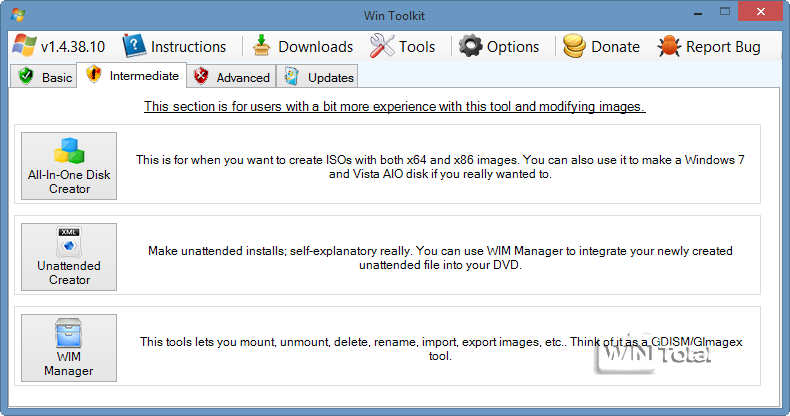Click the 'mount, unmount, delete, rename' description
The width and height of the screenshot is (790, 416).
441,349
